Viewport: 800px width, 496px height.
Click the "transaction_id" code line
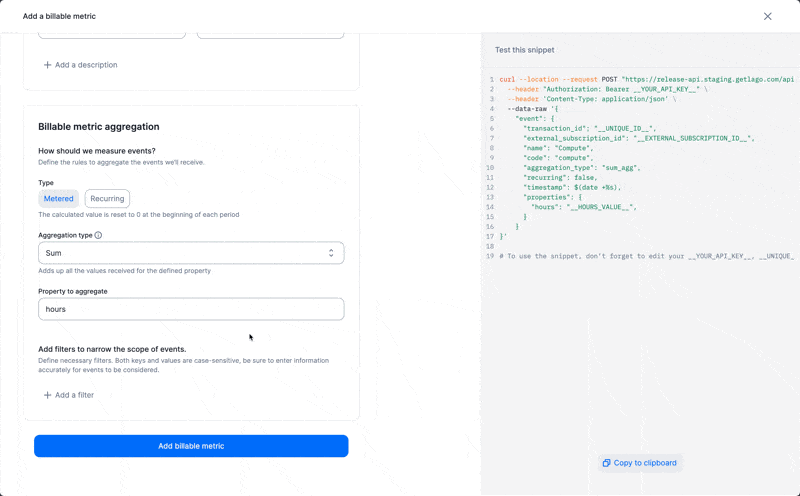pyautogui.click(x=590, y=129)
